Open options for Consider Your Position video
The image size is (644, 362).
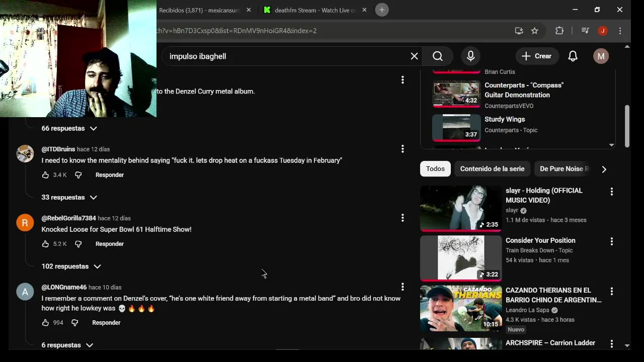point(612,241)
